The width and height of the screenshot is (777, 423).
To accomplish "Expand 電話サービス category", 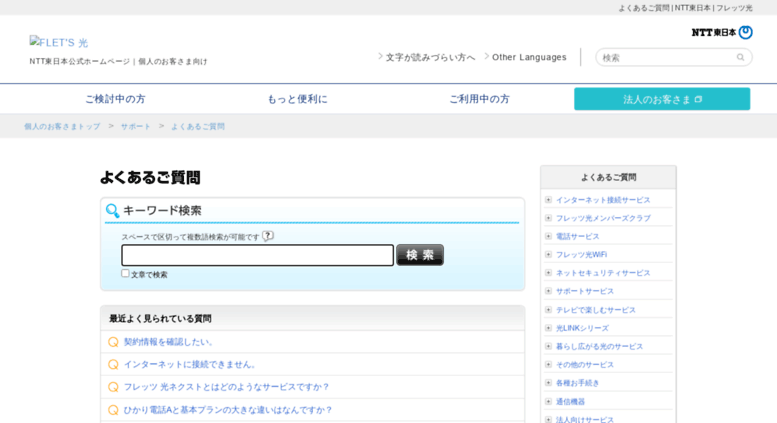I will click(x=548, y=236).
